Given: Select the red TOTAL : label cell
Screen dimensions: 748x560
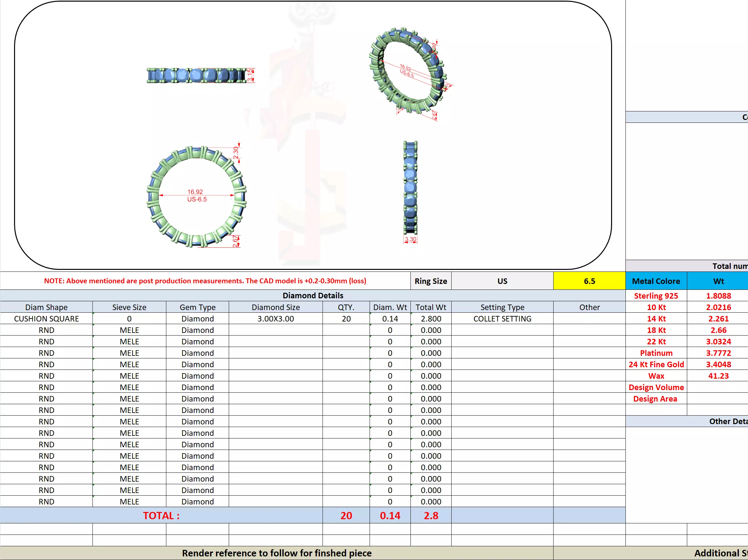Looking at the screenshot, I should point(161,515).
